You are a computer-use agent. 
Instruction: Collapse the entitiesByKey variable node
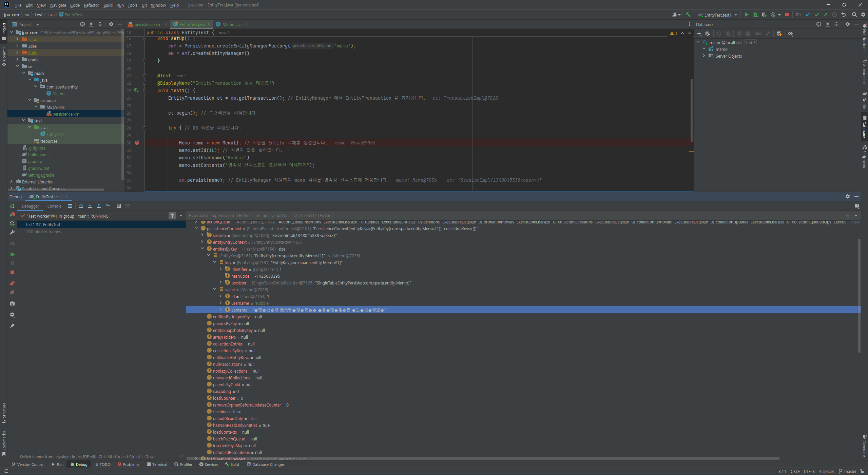[x=202, y=249]
